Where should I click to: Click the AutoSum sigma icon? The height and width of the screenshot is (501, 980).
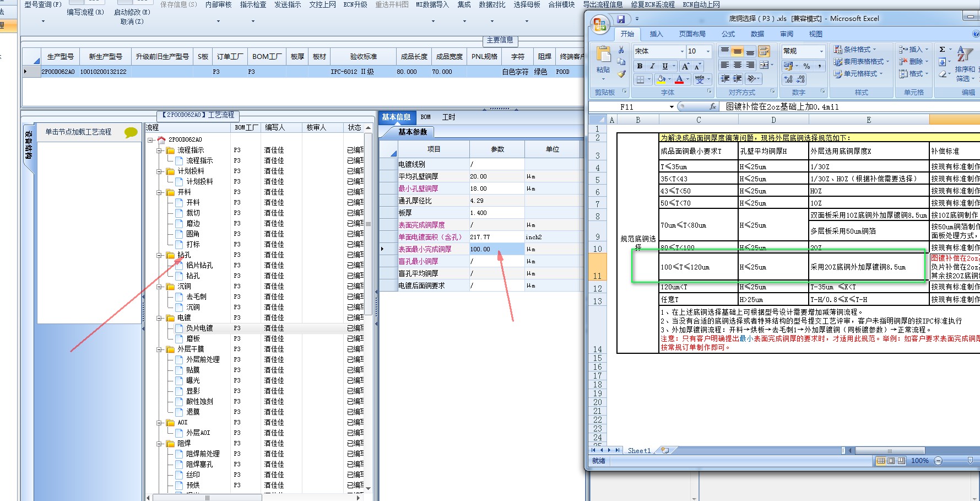click(943, 49)
